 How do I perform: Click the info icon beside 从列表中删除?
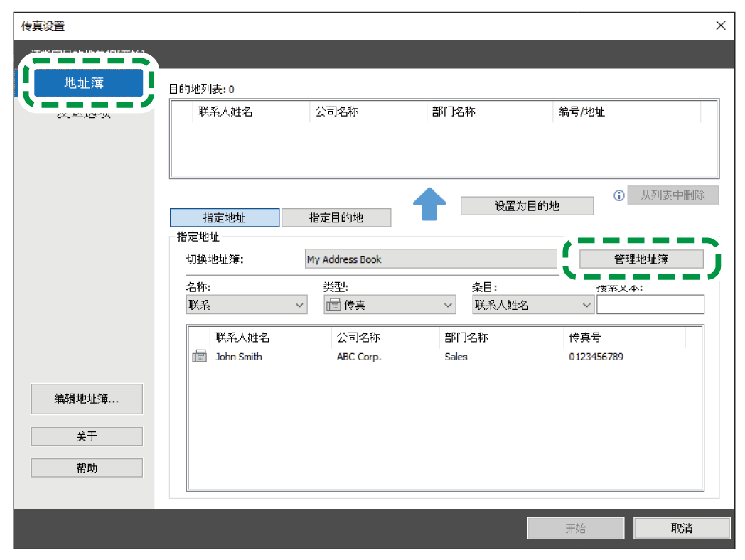pos(618,195)
